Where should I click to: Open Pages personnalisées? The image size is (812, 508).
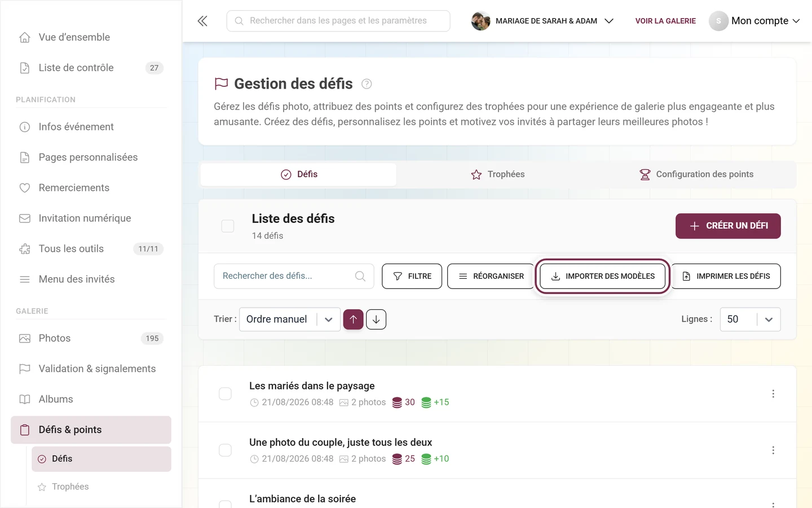click(x=91, y=157)
